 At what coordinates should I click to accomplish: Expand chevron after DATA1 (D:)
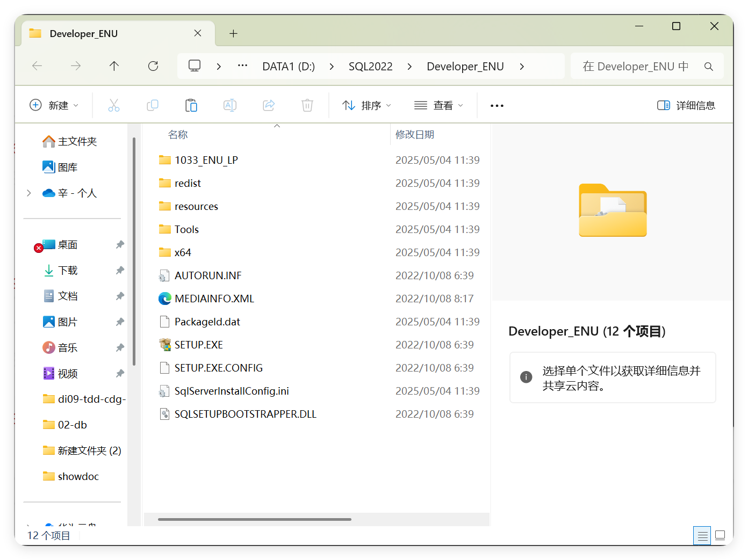pyautogui.click(x=332, y=66)
